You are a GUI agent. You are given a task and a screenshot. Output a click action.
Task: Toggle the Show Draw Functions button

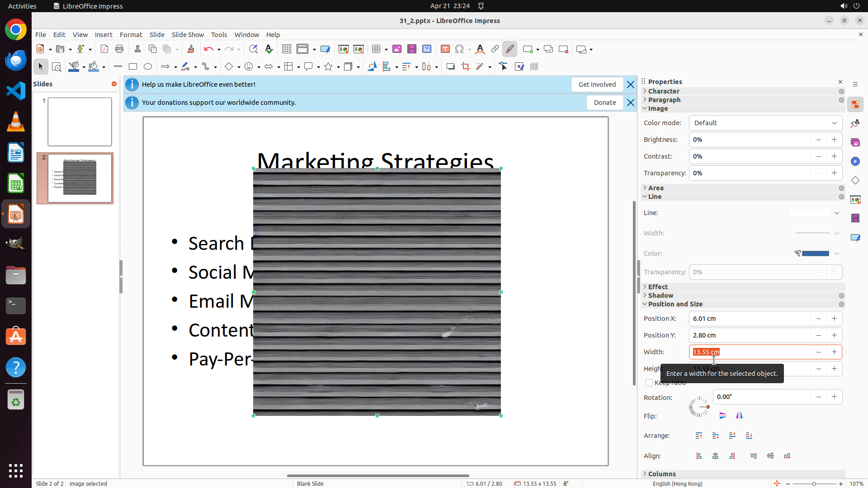[509, 49]
